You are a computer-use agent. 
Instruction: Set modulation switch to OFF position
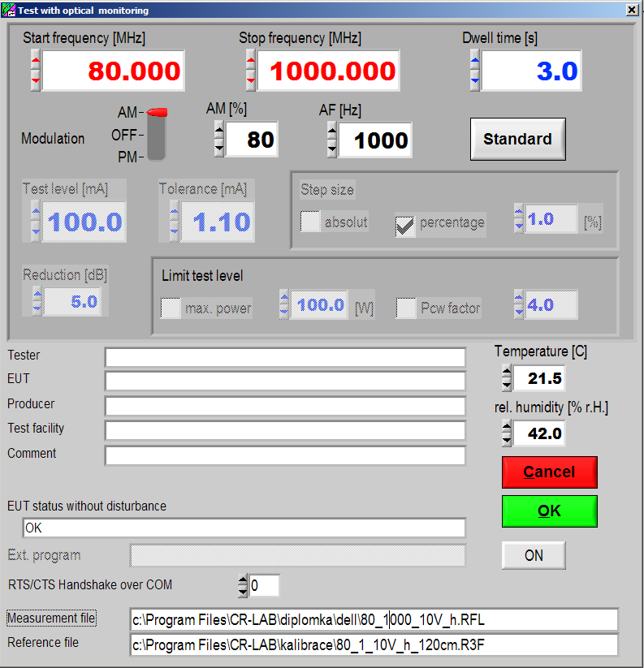tap(157, 135)
